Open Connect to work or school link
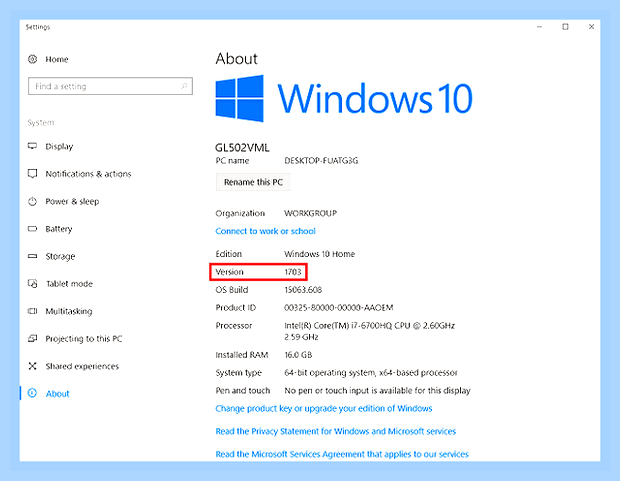 click(265, 231)
